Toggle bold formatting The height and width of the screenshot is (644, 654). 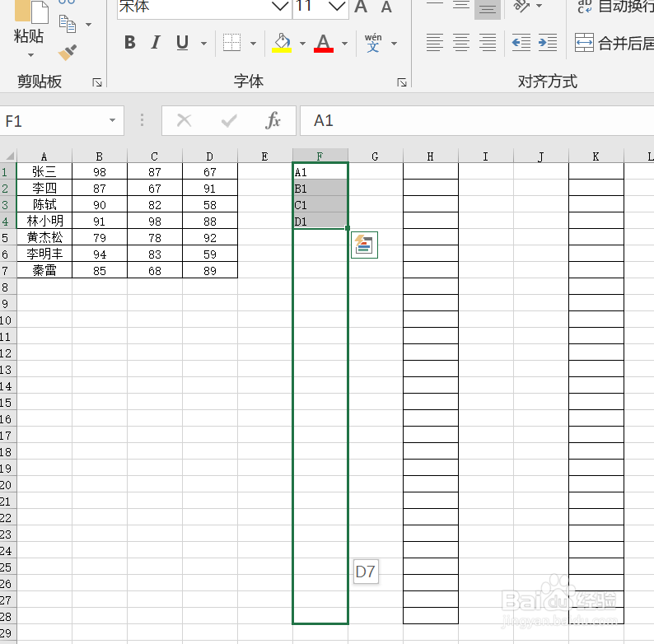129,43
